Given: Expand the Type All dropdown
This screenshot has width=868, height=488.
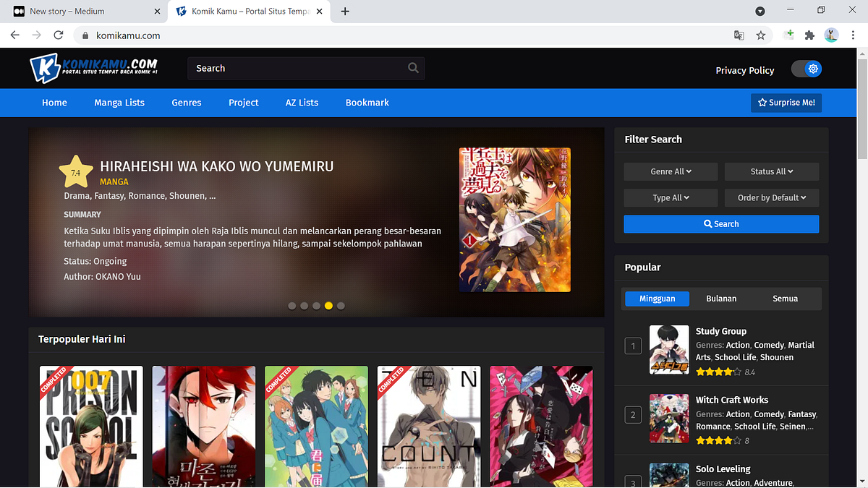Looking at the screenshot, I should point(671,197).
